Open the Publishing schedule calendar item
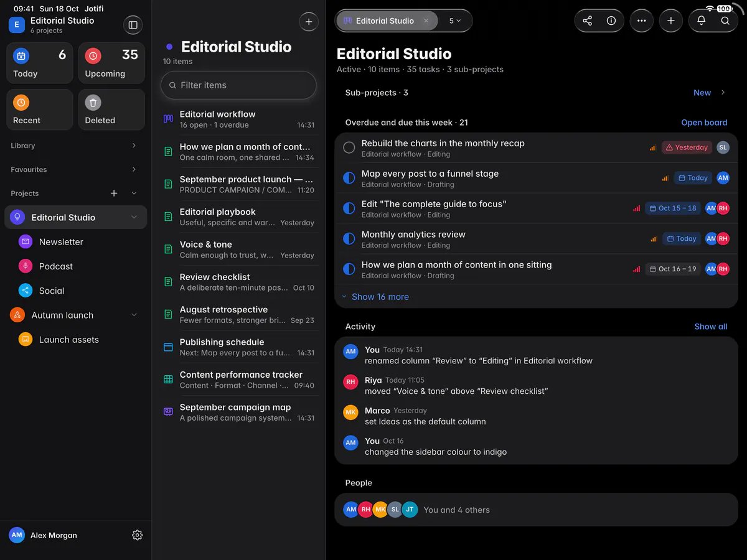 coord(239,347)
